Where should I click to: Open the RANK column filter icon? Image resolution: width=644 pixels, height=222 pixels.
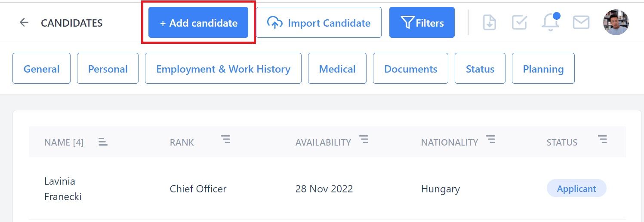tap(226, 139)
